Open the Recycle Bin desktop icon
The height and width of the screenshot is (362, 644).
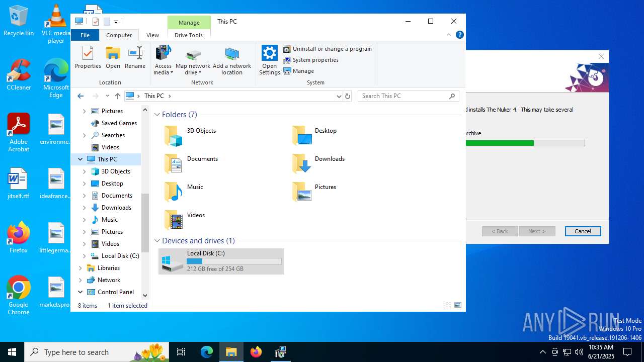[x=19, y=21]
